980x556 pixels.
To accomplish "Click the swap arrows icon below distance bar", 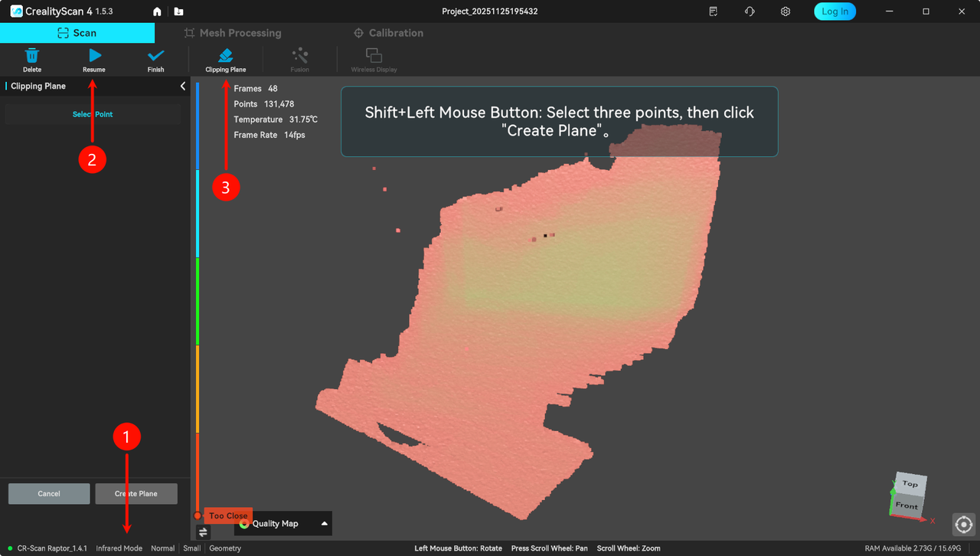I will point(203,532).
